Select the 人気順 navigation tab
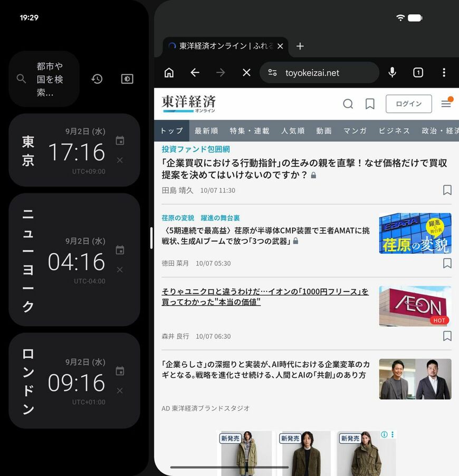 (293, 131)
